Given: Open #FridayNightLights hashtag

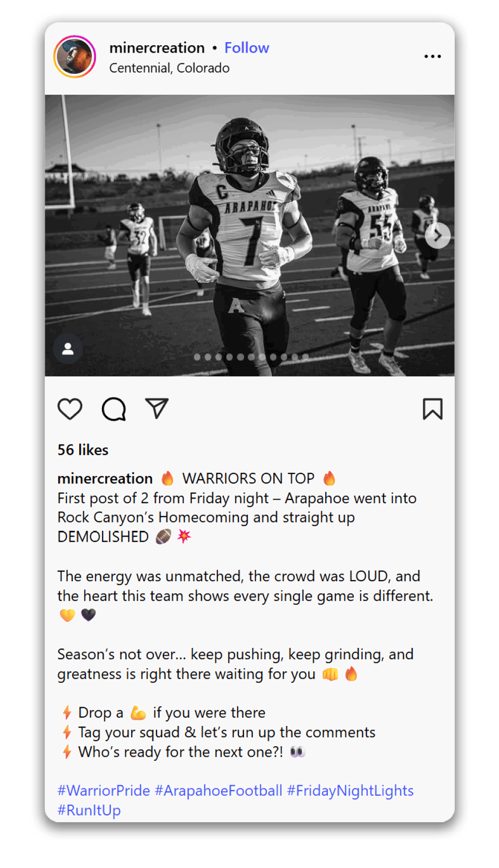Looking at the screenshot, I should [350, 790].
